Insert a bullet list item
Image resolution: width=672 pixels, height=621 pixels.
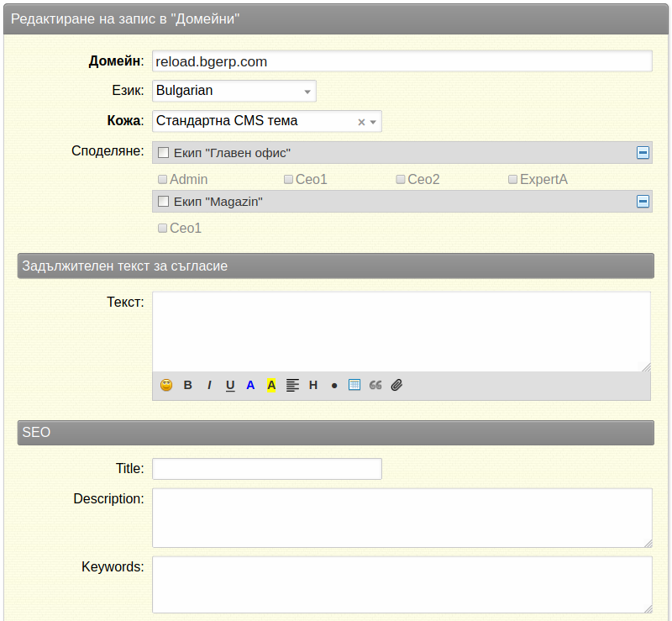point(334,386)
